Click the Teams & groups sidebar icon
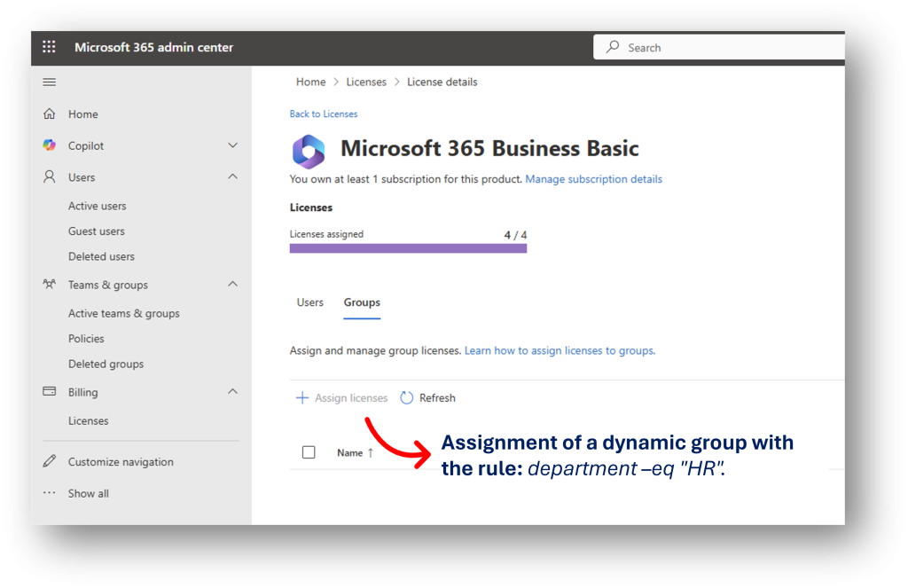908x588 pixels. point(49,285)
